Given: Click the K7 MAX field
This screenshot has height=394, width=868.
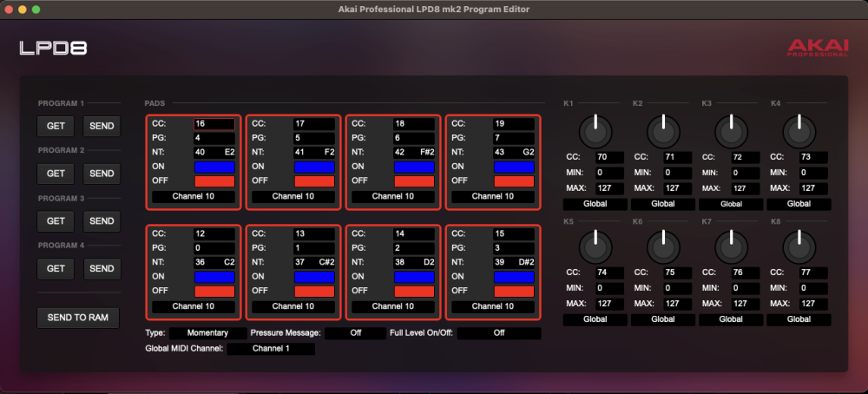Looking at the screenshot, I should click(x=746, y=305).
